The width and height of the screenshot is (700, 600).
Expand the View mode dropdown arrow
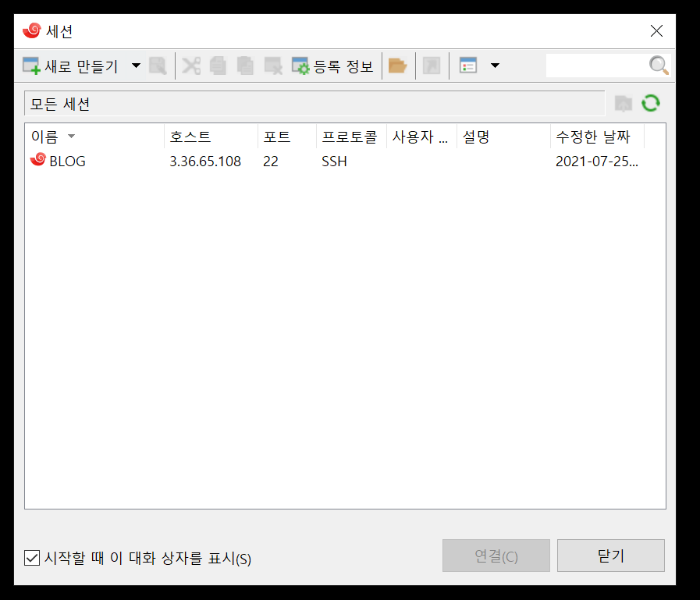[495, 66]
